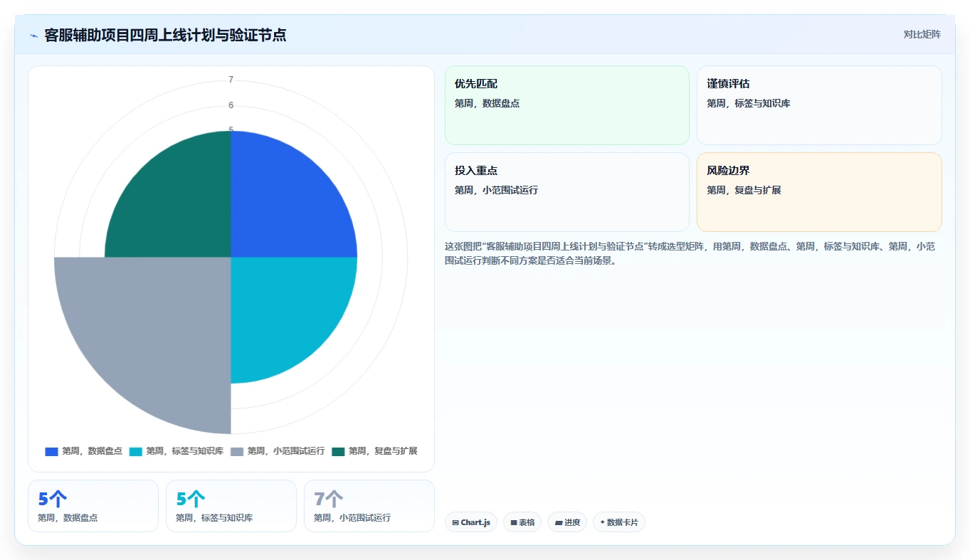Click the cyan legend swatch for 标签与知识库
Screen dimensions: 970x560
[135, 451]
